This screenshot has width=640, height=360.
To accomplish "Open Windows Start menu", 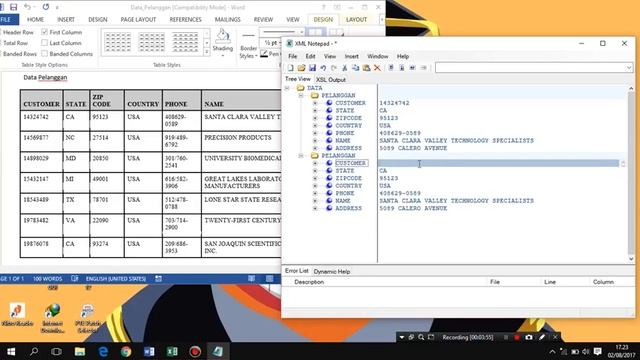I will point(11,351).
